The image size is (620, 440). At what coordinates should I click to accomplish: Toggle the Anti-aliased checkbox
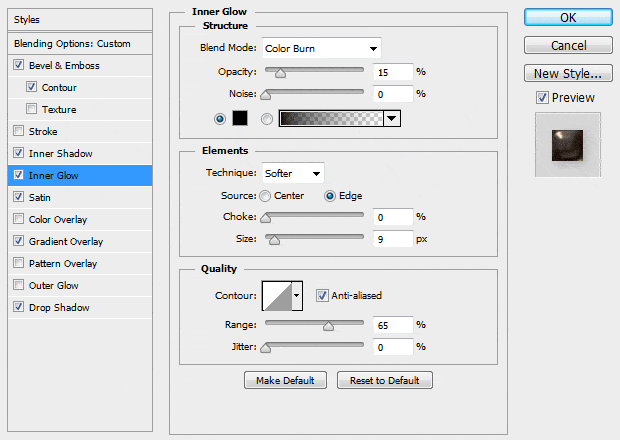(322, 295)
